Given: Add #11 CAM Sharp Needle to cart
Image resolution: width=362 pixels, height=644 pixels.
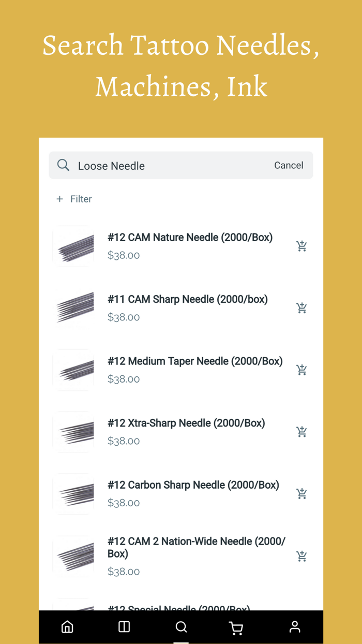Looking at the screenshot, I should pos(301,308).
